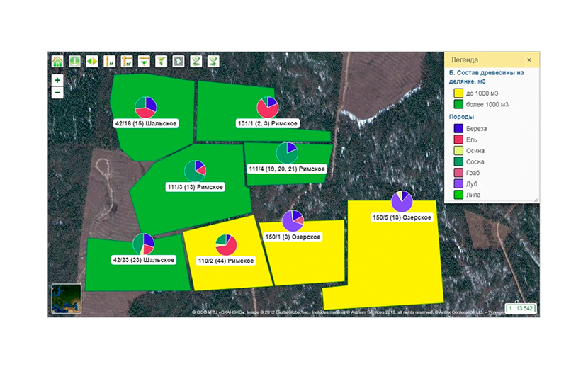Viewport: 588px width, 369px height.
Task: Click the Легенда panel resize grip
Action: (x=536, y=200)
